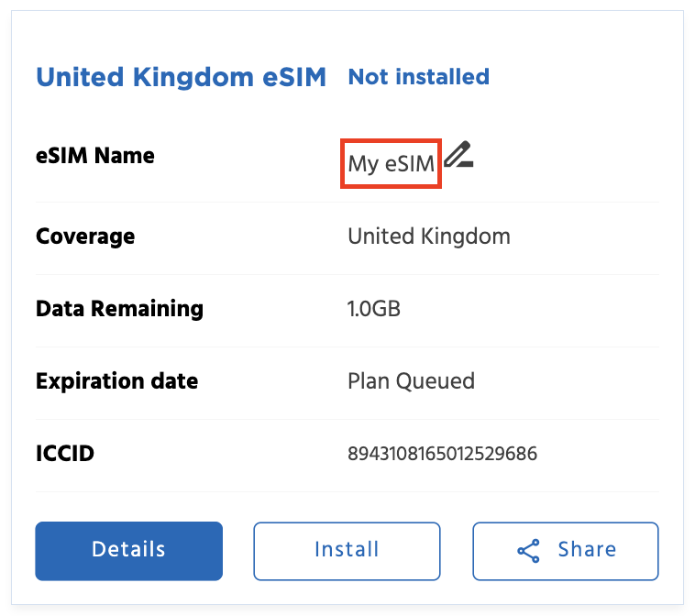Click the Coverage row label

85,236
